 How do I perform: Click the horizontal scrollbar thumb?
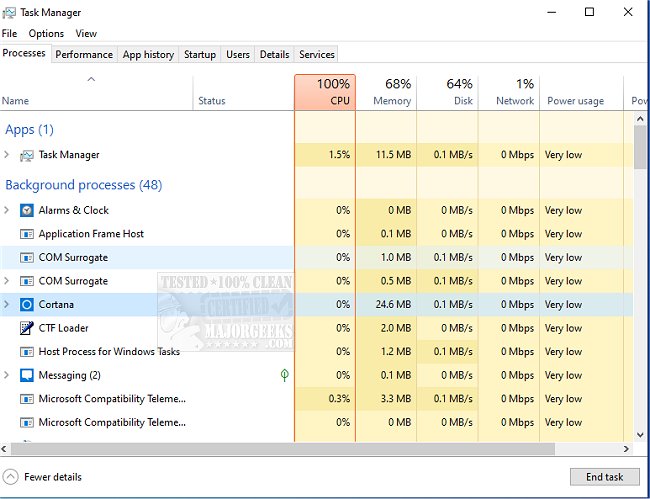[x=283, y=449]
